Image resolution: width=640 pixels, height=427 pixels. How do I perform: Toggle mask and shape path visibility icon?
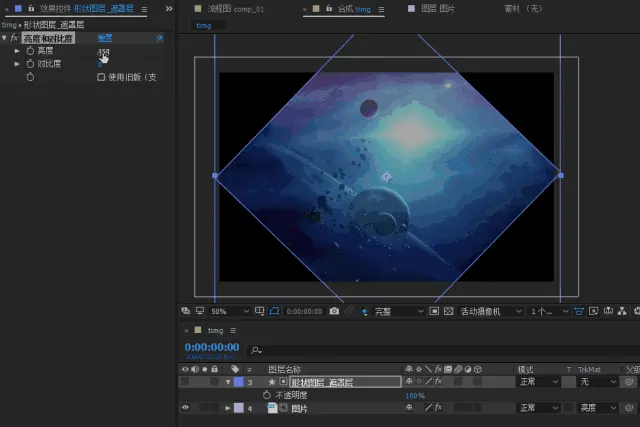[274, 311]
